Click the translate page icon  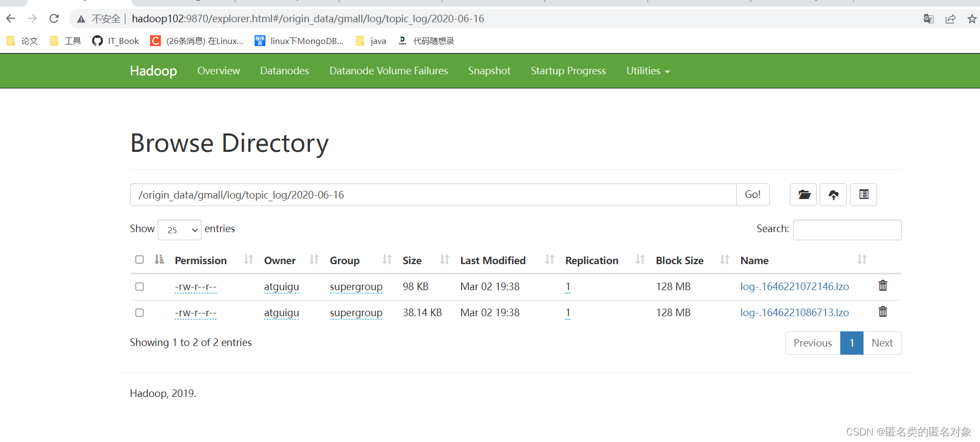(929, 19)
